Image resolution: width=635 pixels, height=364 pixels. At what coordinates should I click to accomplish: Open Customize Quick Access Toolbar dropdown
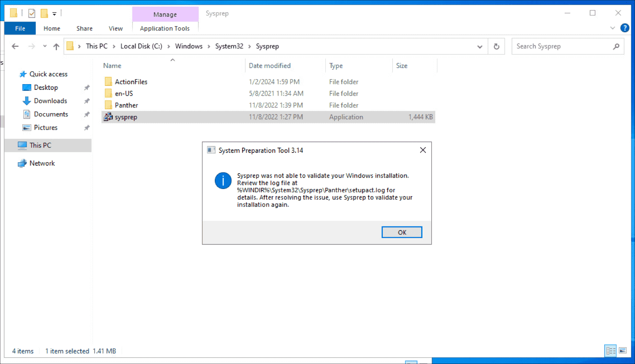(x=54, y=14)
